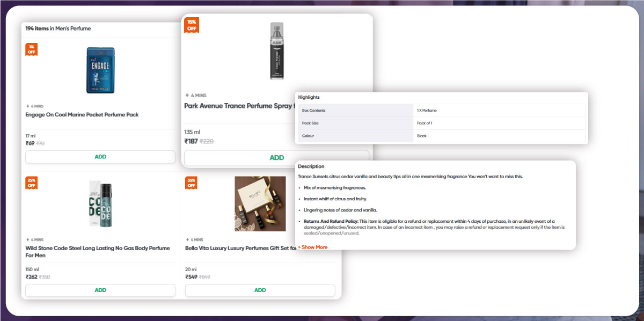Expand description with Show More link

click(313, 247)
